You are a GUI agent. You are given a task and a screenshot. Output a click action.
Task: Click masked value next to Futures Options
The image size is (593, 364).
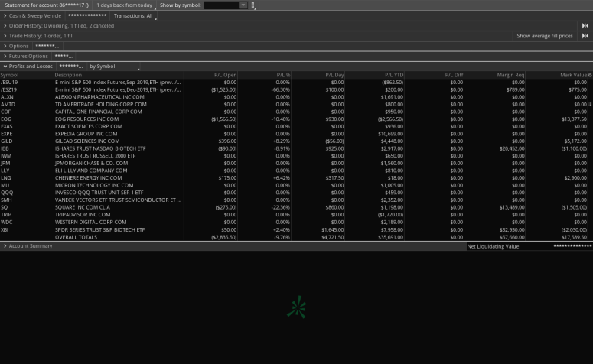[64, 56]
